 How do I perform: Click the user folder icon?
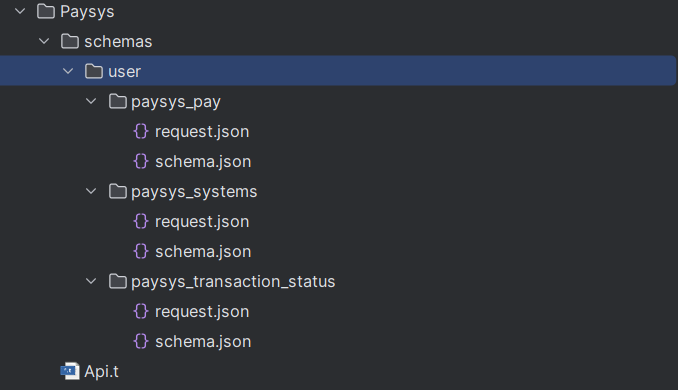click(x=94, y=71)
